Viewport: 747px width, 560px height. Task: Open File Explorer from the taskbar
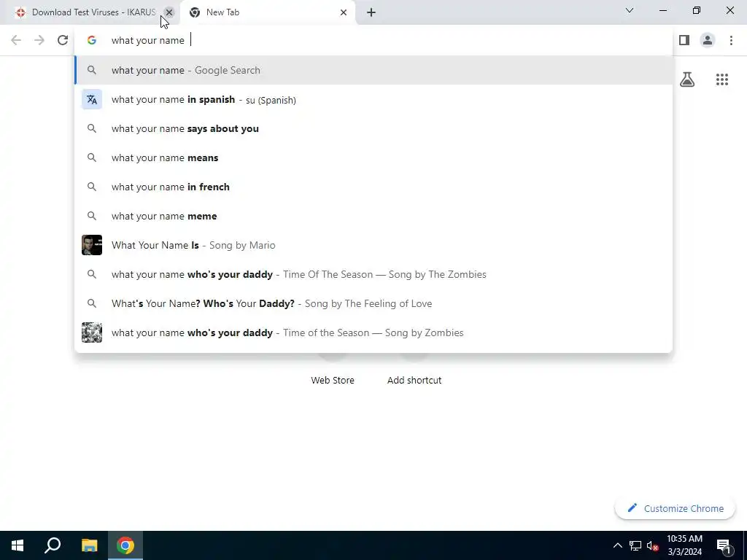click(89, 545)
